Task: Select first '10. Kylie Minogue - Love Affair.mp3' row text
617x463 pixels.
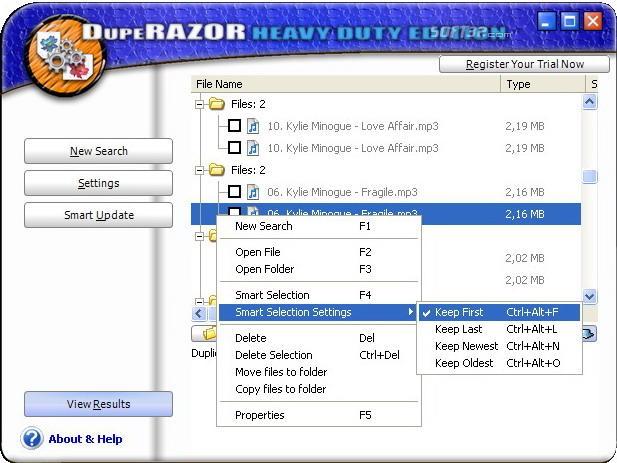Action: pyautogui.click(x=353, y=126)
